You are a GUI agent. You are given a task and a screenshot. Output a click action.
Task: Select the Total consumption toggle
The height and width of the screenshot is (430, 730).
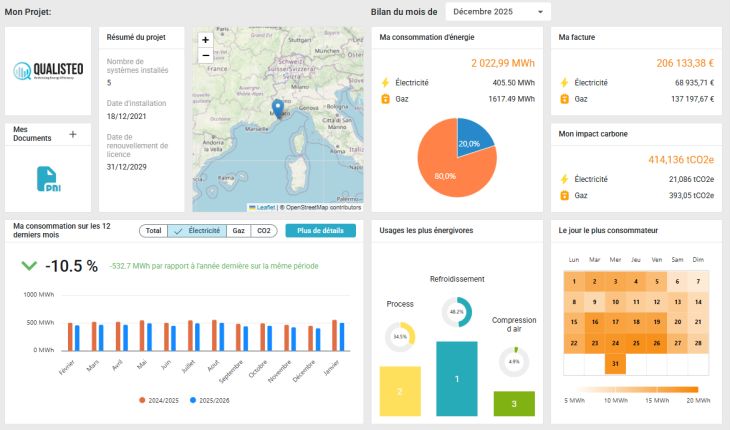coord(153,230)
